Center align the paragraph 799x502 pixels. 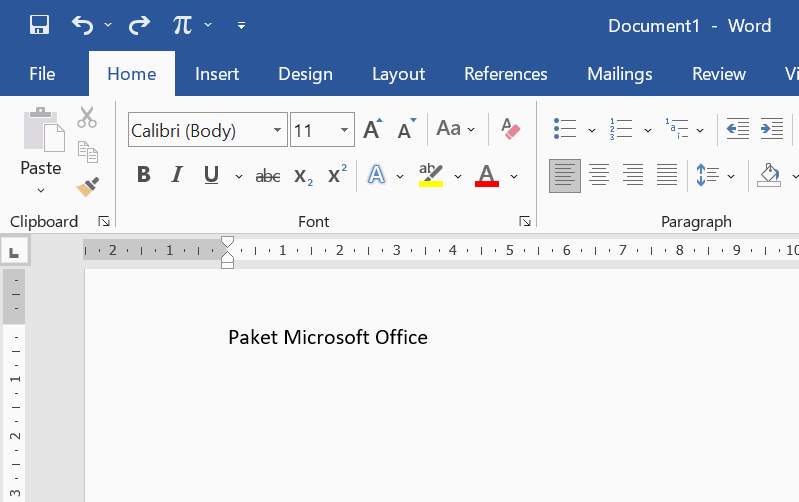click(x=599, y=175)
